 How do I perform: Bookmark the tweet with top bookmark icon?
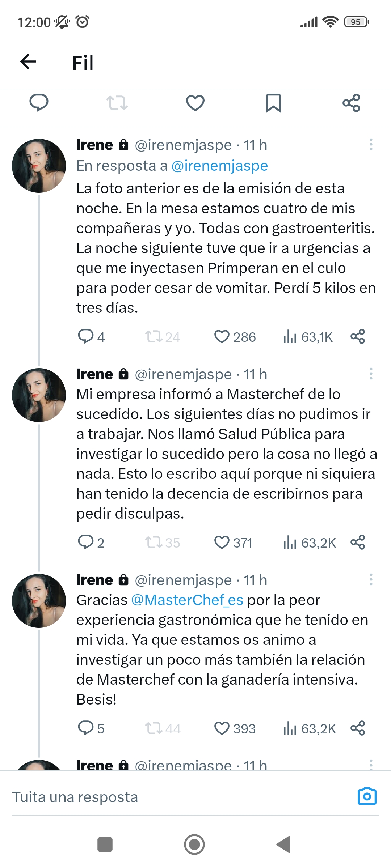[x=273, y=103]
